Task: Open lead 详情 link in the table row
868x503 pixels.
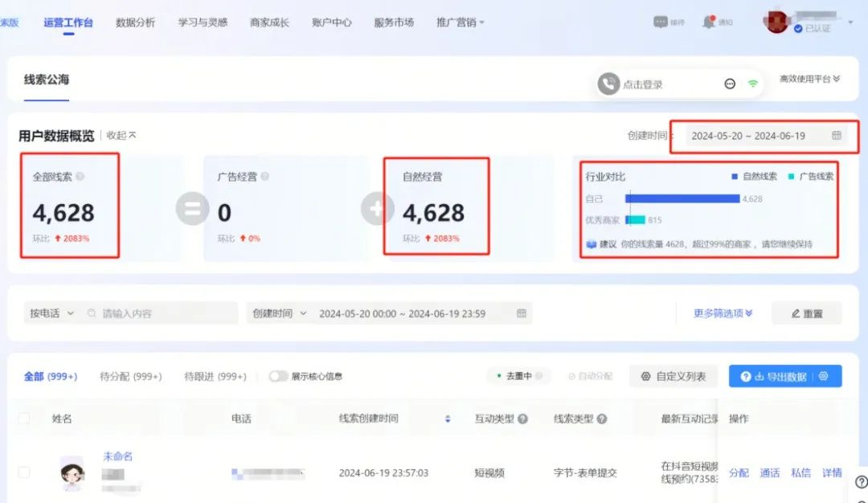Action: [832, 472]
